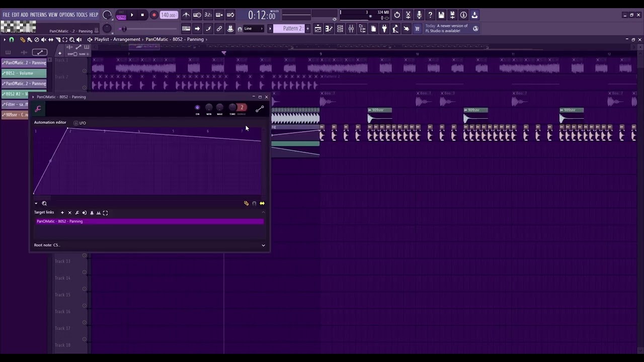Viewport: 644px width, 362px height.
Task: Toggle the scroll-follow arrow icon
Action: [x=197, y=29]
